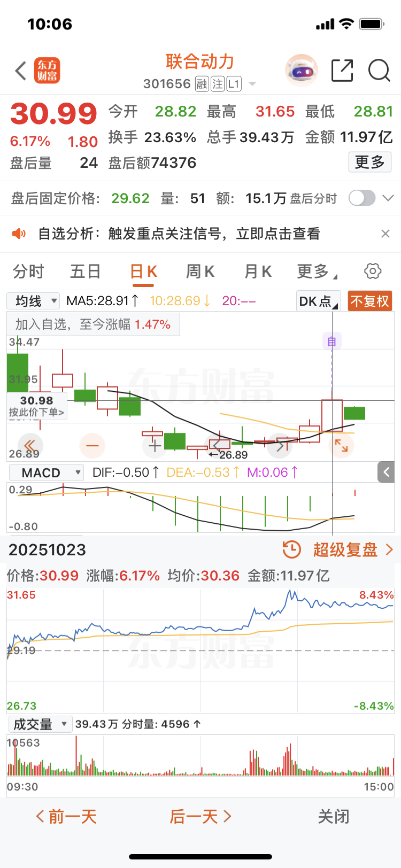Switch to 五日 tab
This screenshot has height=868, width=401.
(x=86, y=272)
